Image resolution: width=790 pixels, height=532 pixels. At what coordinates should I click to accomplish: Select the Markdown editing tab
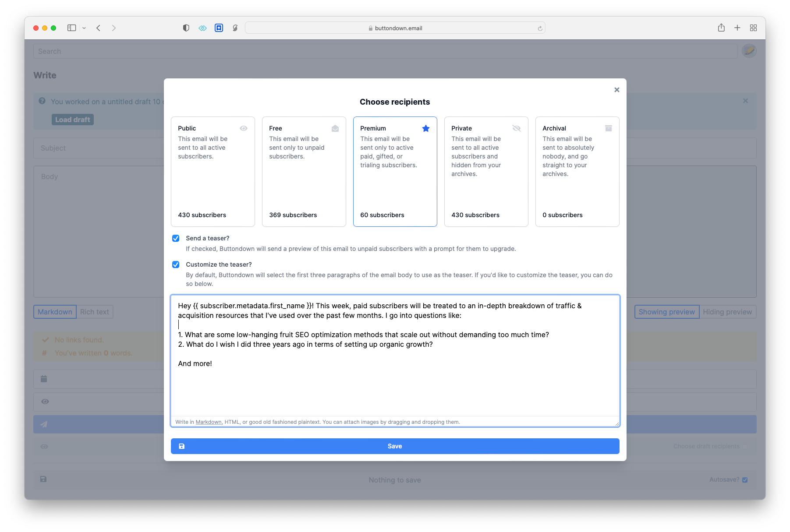(54, 312)
